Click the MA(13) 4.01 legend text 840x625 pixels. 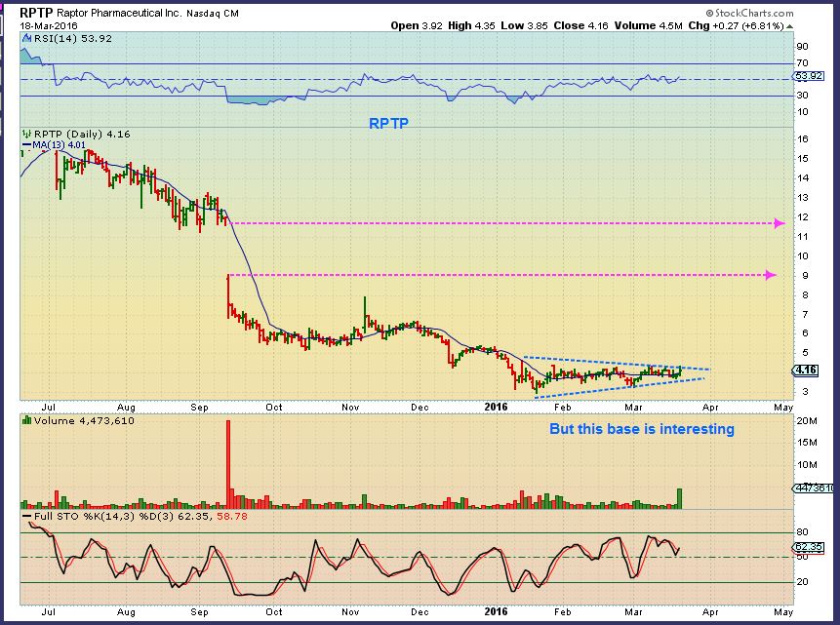(59, 145)
